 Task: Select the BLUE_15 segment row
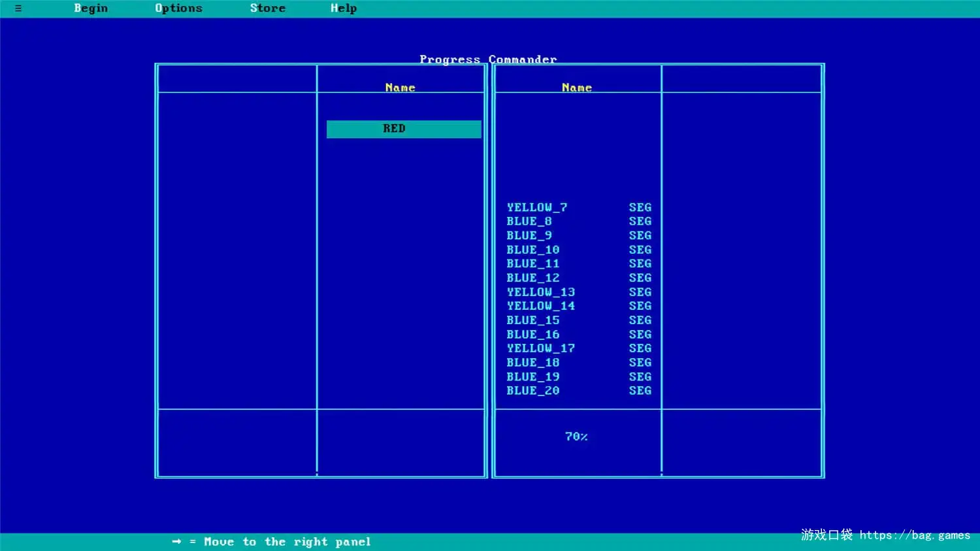(579, 320)
